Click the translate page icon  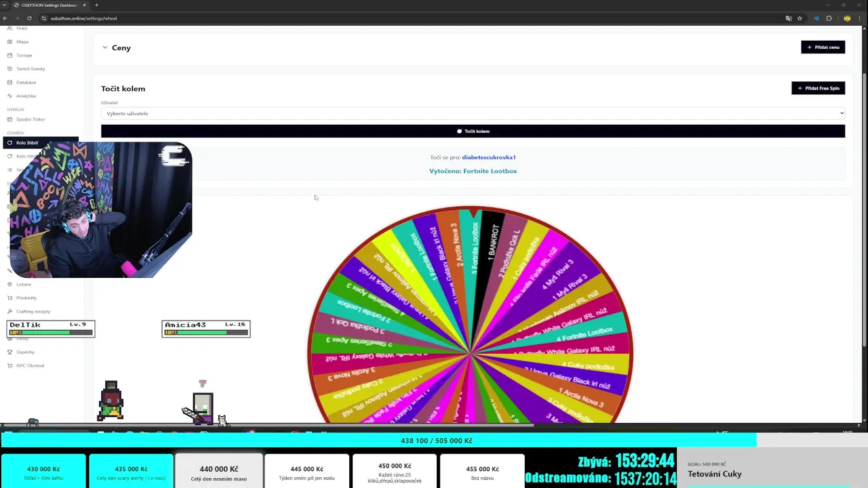789,18
